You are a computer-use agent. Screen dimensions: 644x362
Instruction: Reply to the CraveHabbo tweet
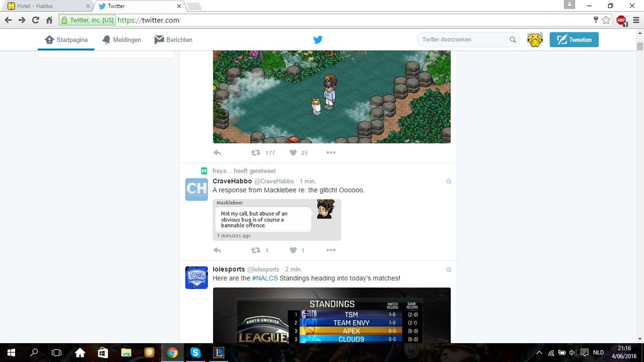(217, 250)
